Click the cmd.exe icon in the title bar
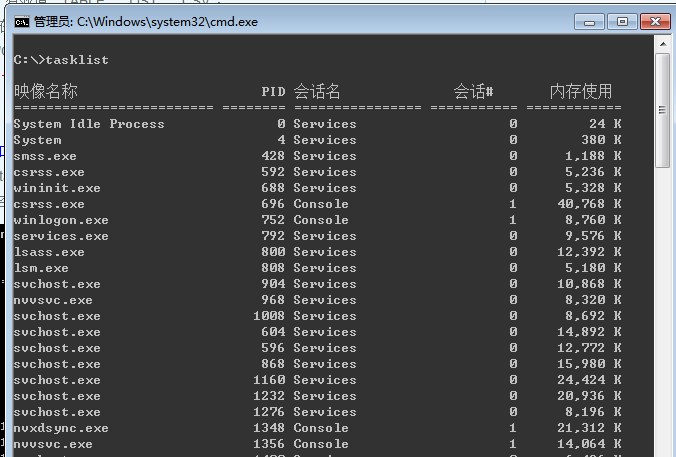The height and width of the screenshot is (457, 676). point(22,22)
